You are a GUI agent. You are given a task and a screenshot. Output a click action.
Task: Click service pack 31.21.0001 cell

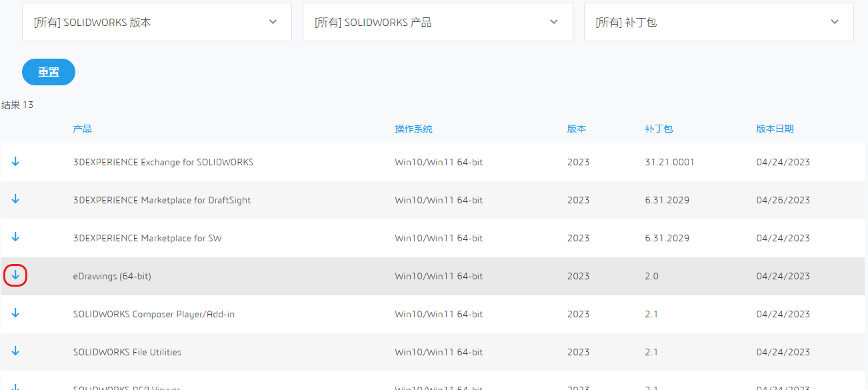coord(669,162)
